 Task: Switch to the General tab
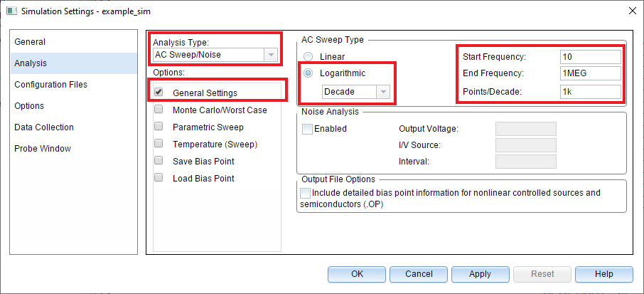(x=30, y=42)
